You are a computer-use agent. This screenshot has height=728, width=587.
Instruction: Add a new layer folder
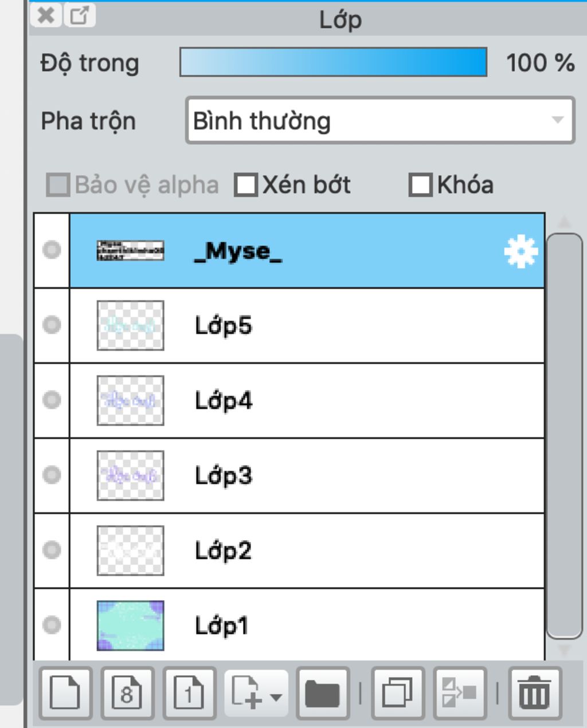tap(323, 693)
